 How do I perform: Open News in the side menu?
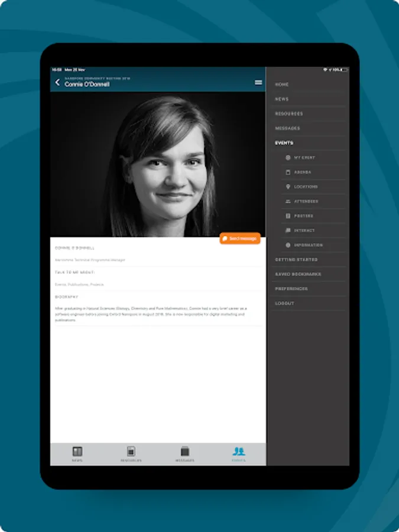click(282, 99)
